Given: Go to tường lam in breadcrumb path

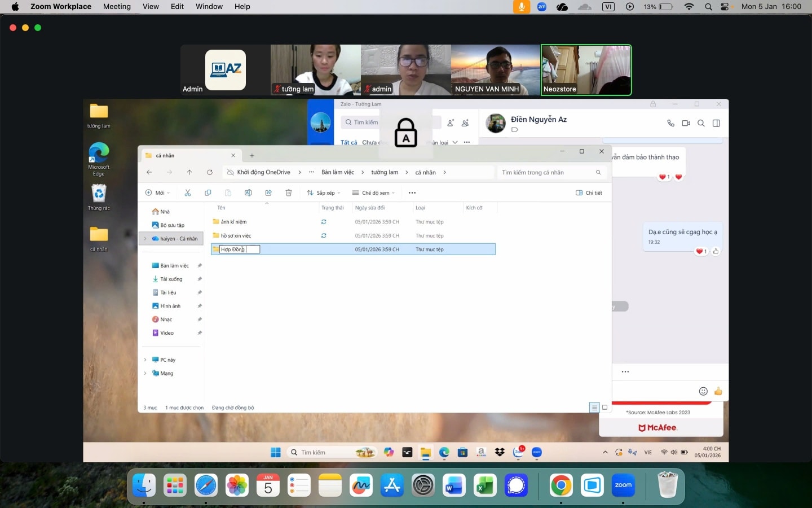Looking at the screenshot, I should (x=385, y=173).
